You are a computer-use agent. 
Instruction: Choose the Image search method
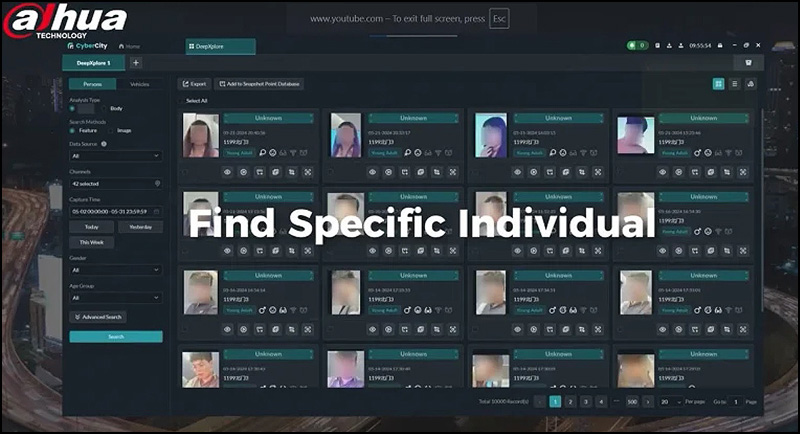pos(111,131)
